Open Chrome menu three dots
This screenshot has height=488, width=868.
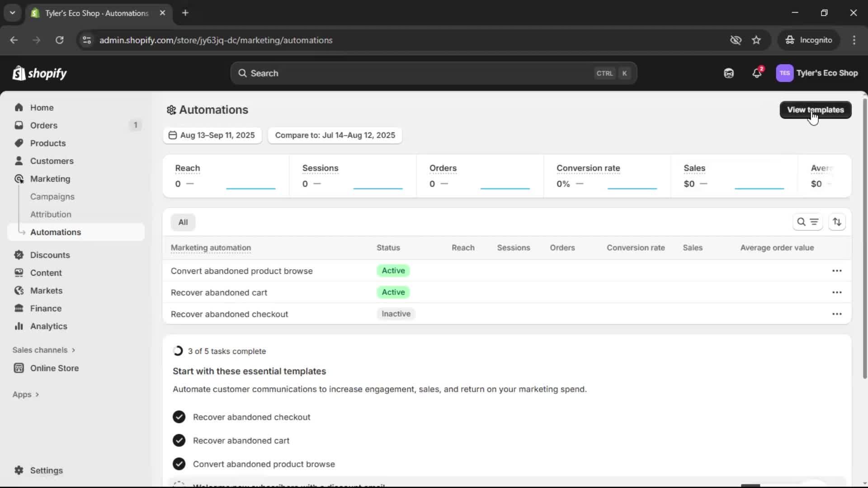[854, 40]
